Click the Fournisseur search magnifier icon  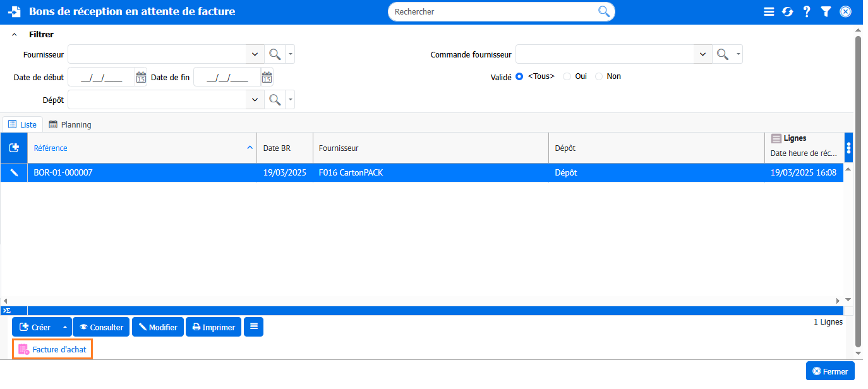(275, 54)
